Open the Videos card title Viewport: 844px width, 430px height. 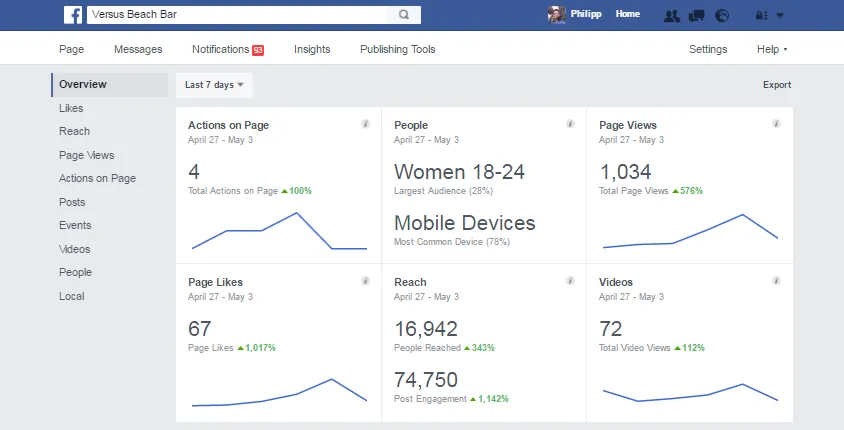(616, 283)
